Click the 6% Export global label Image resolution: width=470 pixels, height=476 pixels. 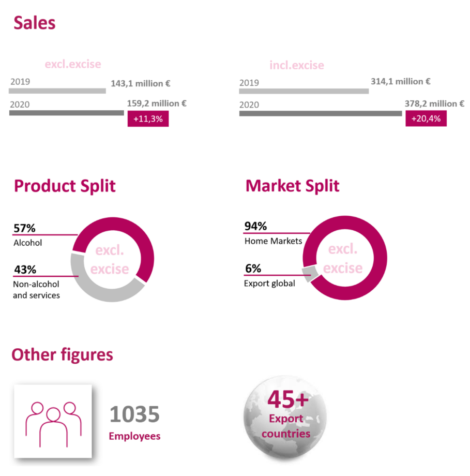[269, 275]
